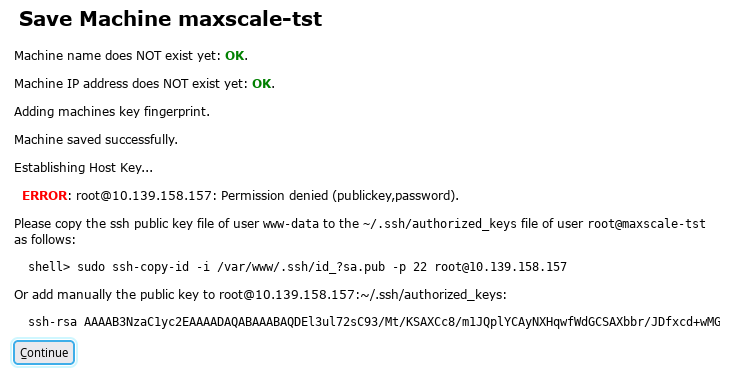Click root@maxscale-tst in the instructions
The width and height of the screenshot is (730, 378).
[647, 224]
